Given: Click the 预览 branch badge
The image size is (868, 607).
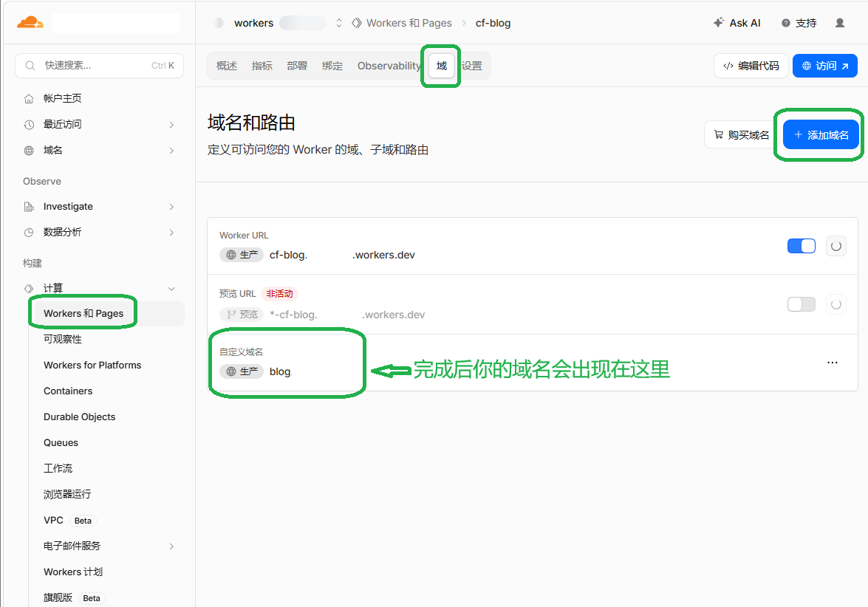Looking at the screenshot, I should click(242, 315).
